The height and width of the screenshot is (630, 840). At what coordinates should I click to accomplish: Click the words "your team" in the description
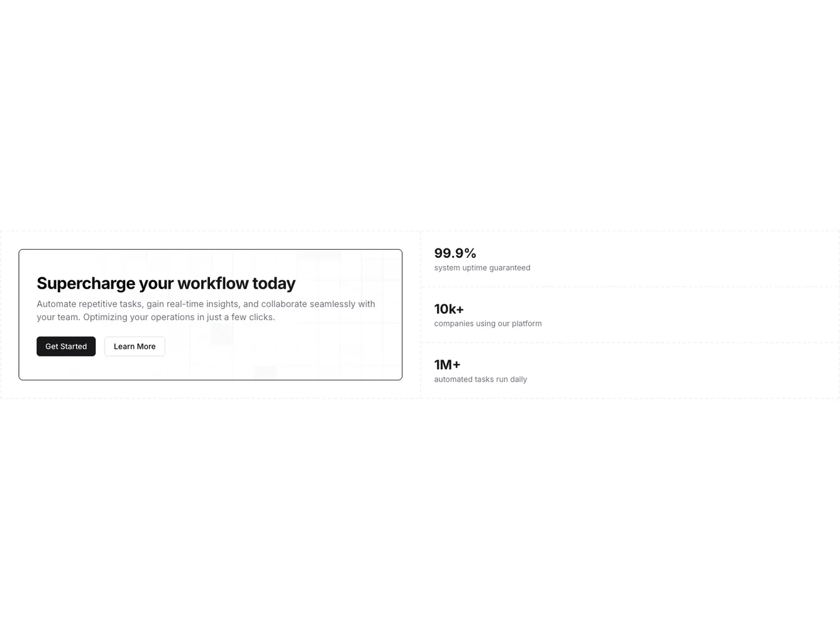pyautogui.click(x=57, y=318)
